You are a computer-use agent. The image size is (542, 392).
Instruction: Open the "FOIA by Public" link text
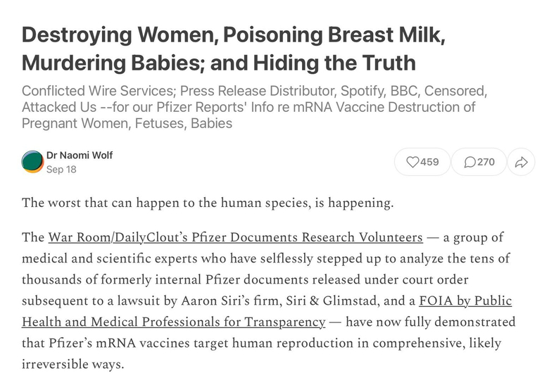(x=465, y=301)
